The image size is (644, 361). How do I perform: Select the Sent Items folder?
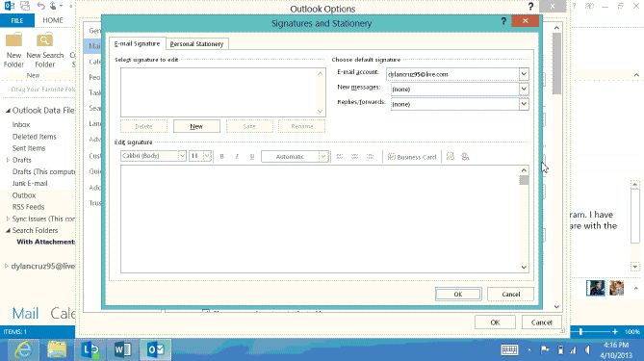coord(29,148)
